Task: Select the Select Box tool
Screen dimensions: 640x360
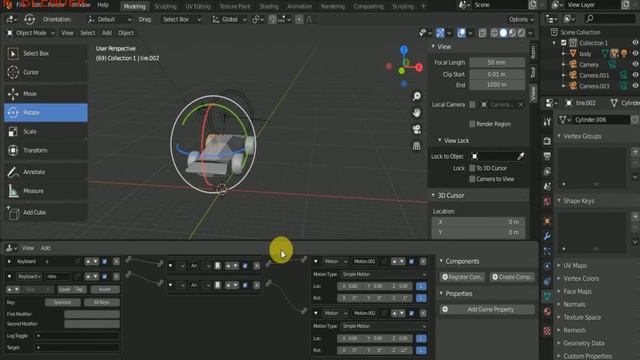Action: coord(46,53)
